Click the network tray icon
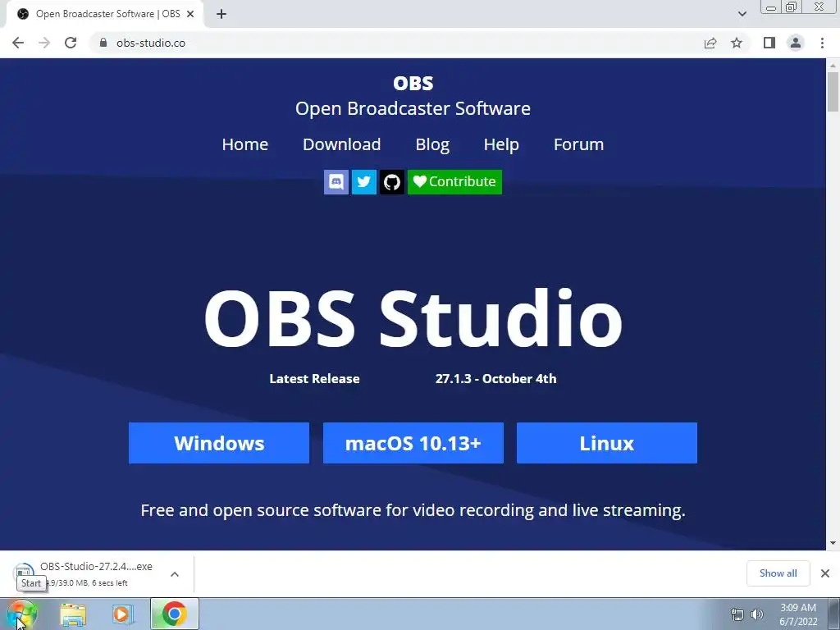 (737, 614)
